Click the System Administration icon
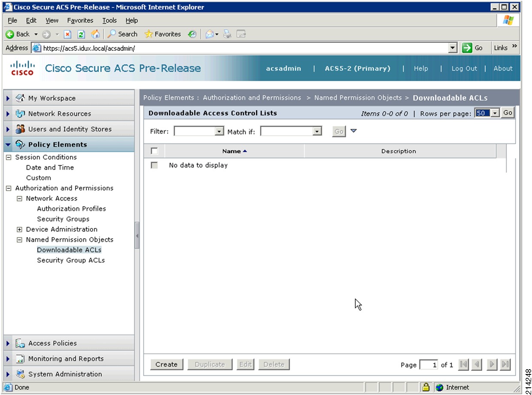This screenshot has width=532, height=395. click(20, 374)
